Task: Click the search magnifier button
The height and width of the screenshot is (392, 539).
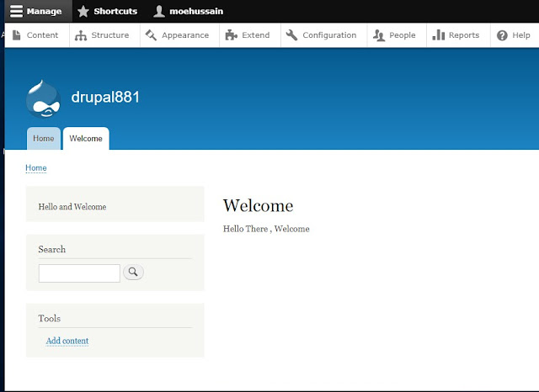Action: [133, 273]
